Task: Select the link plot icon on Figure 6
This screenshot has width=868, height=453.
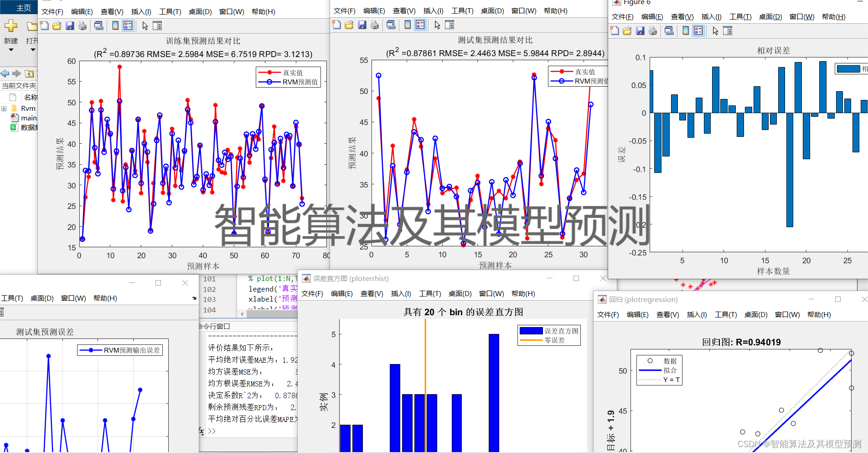Action: point(669,31)
